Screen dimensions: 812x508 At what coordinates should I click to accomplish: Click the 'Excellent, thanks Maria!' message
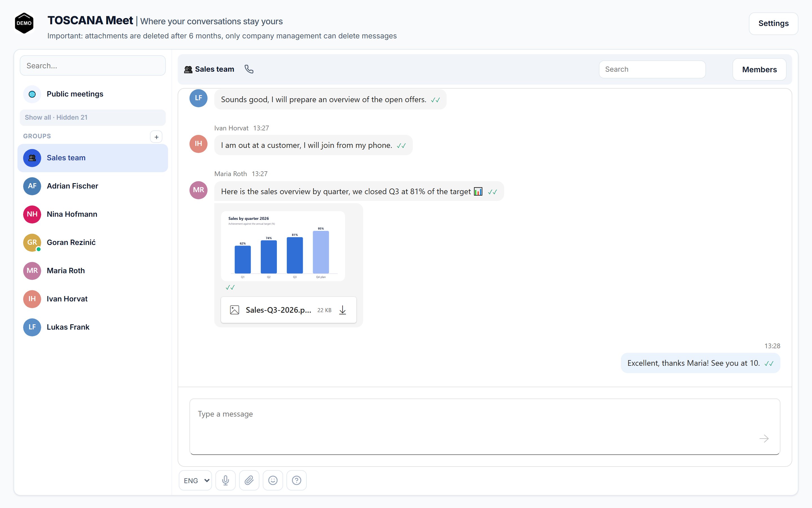click(x=700, y=363)
